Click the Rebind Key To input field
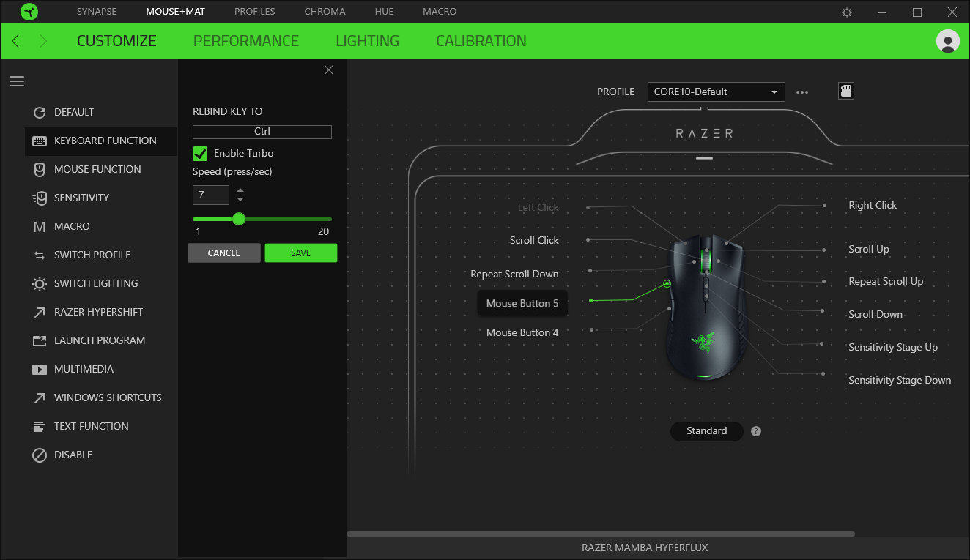The height and width of the screenshot is (560, 970). (x=262, y=132)
